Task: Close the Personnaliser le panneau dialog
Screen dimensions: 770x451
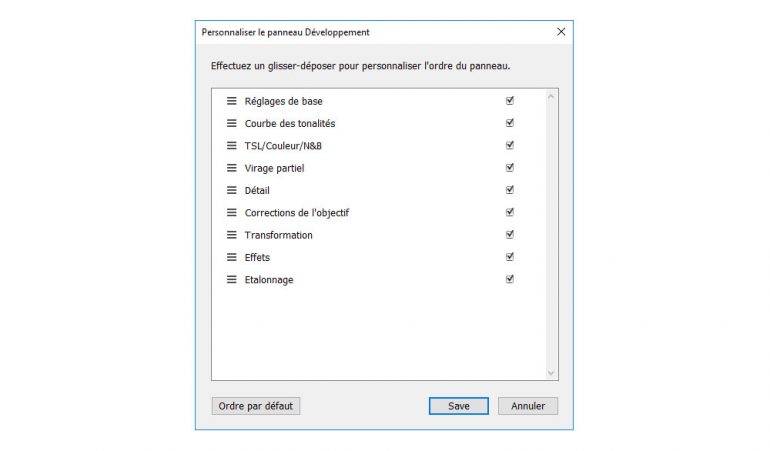Action: [560, 32]
